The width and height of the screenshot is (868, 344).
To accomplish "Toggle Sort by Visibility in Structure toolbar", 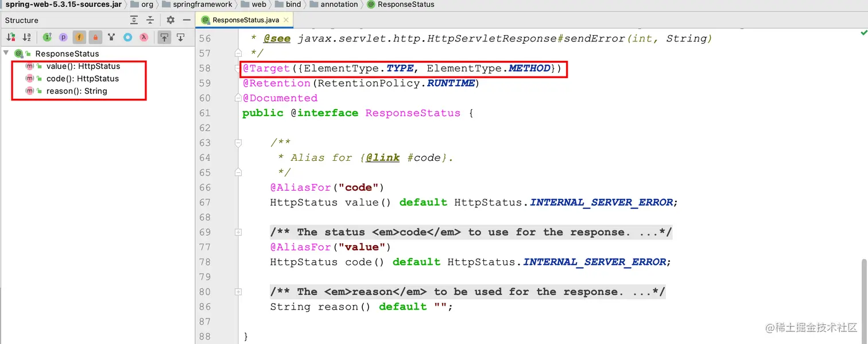I will coord(11,37).
